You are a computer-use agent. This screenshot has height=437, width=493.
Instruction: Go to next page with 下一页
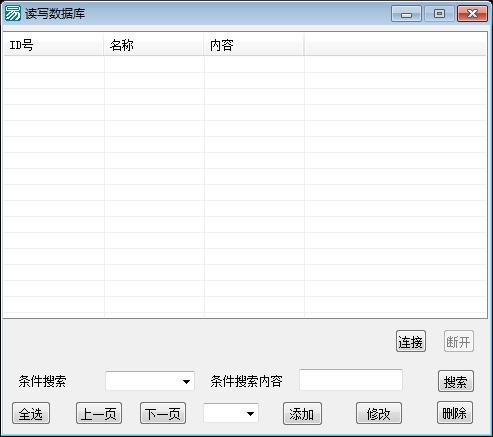click(163, 413)
